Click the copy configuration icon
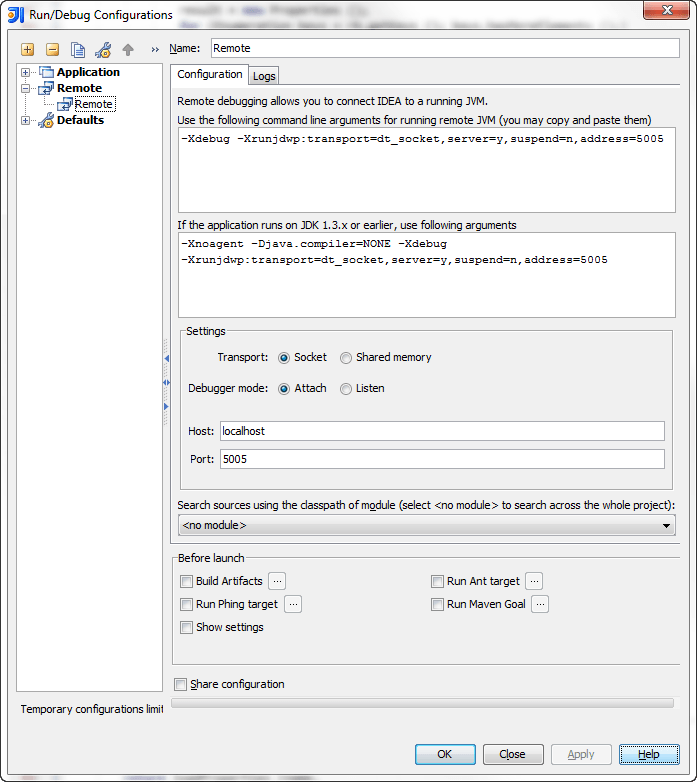This screenshot has width=697, height=782. click(x=77, y=50)
